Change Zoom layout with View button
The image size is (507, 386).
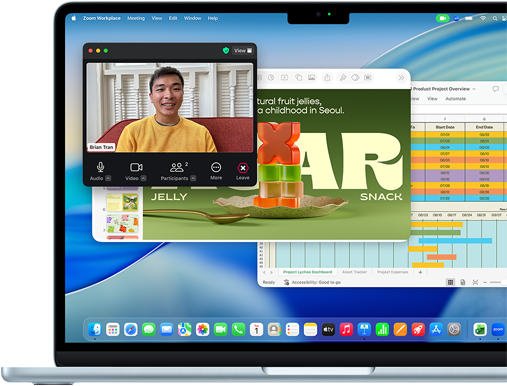tap(243, 51)
